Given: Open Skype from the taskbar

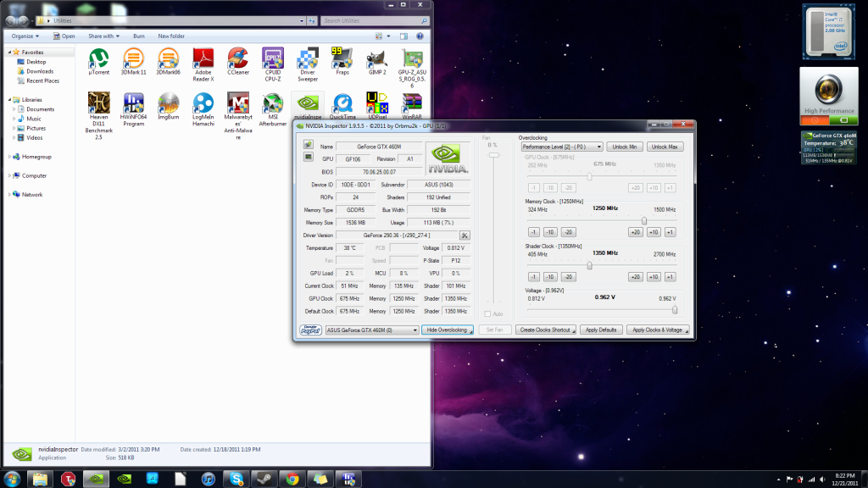Looking at the screenshot, I should coord(236,479).
